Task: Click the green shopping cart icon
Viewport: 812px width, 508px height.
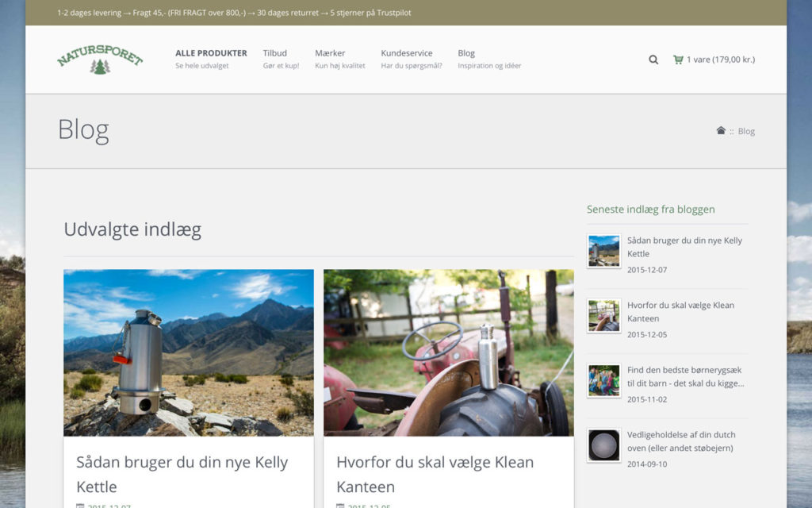Action: click(678, 60)
